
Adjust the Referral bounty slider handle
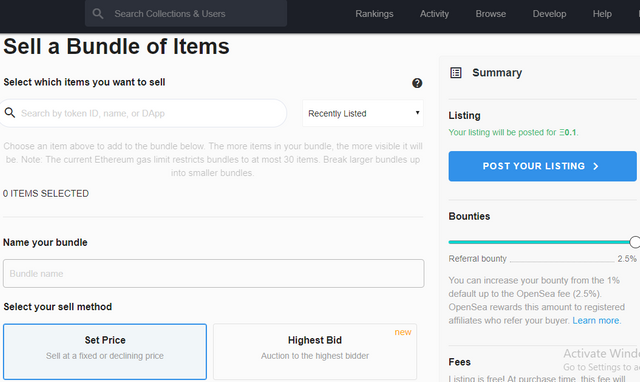635,242
